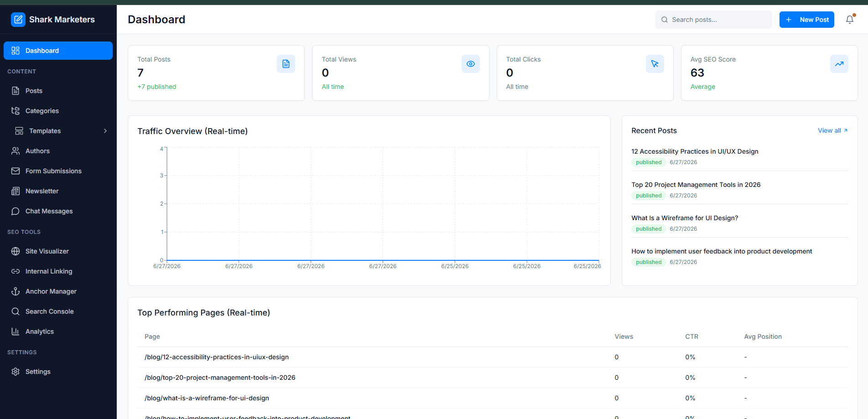Click the Avg SEO Score stat card
The height and width of the screenshot is (419, 868).
[x=769, y=73]
